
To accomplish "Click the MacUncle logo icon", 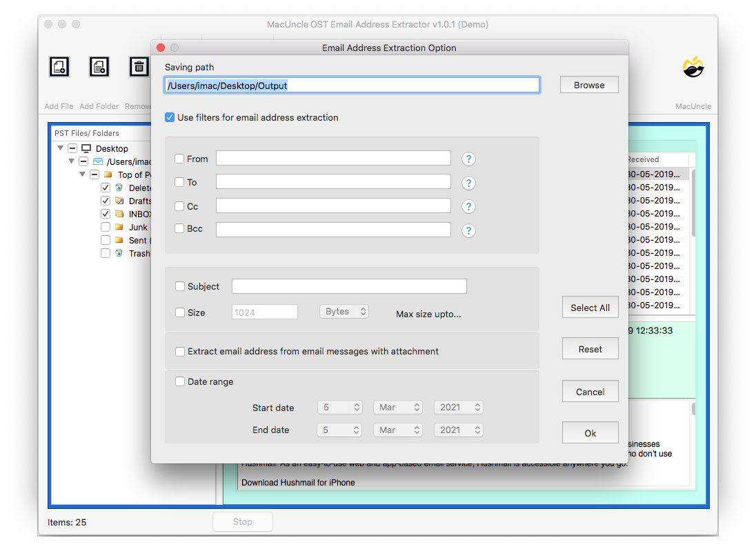I will point(693,67).
